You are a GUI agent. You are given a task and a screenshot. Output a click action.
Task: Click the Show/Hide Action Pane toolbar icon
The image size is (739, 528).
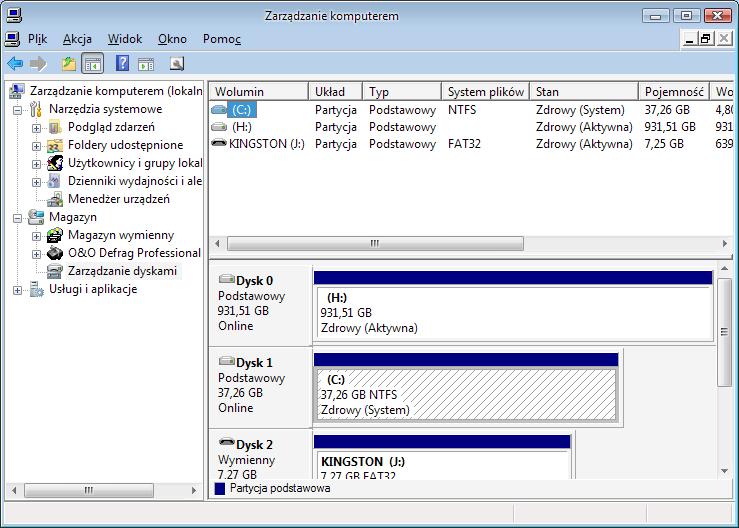(146, 63)
